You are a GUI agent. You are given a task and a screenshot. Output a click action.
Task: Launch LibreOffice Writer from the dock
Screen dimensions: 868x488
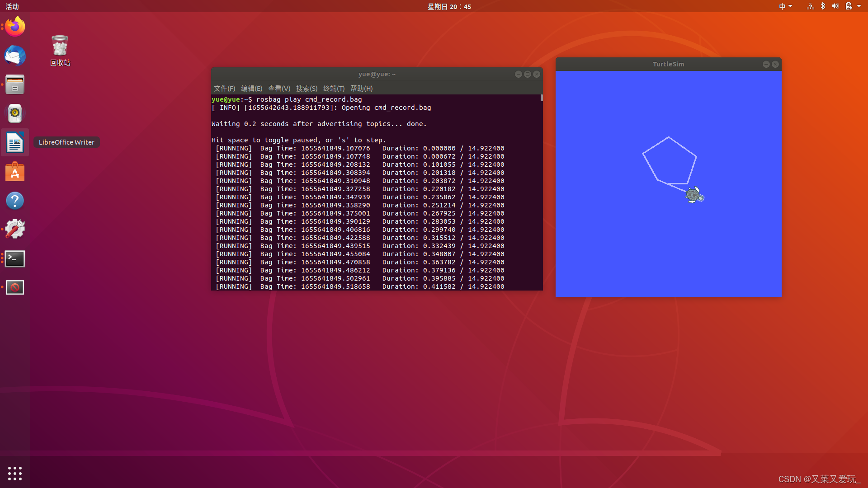coord(15,143)
